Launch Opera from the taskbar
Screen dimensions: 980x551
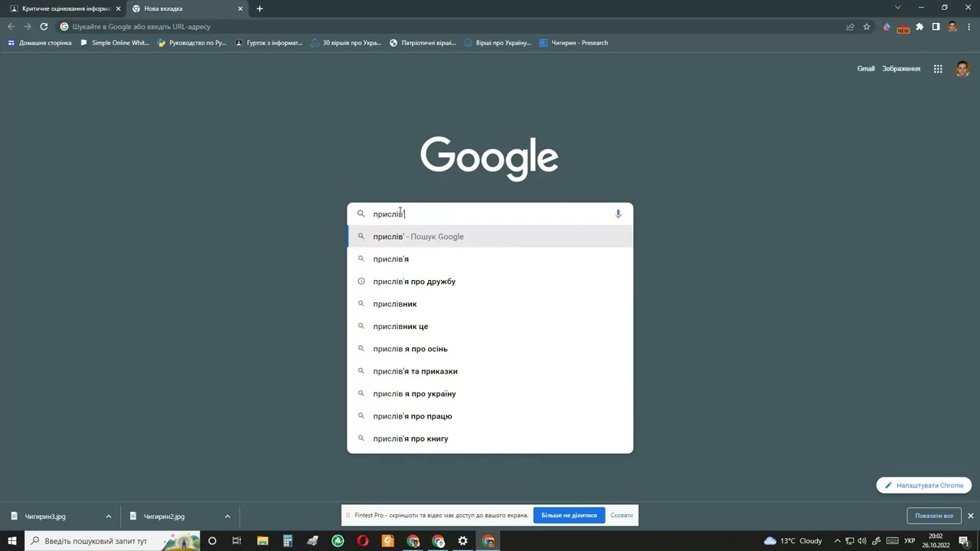(x=363, y=541)
